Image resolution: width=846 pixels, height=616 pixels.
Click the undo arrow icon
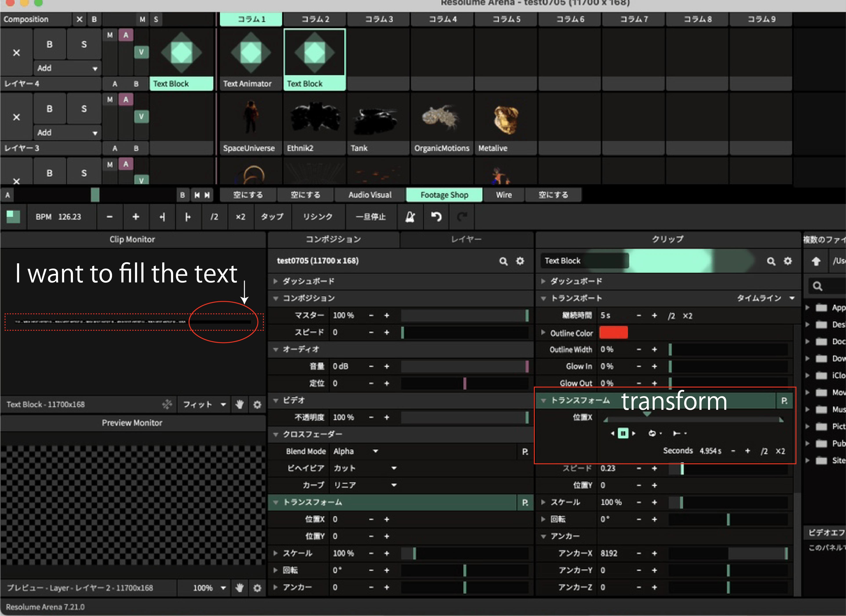click(x=436, y=217)
